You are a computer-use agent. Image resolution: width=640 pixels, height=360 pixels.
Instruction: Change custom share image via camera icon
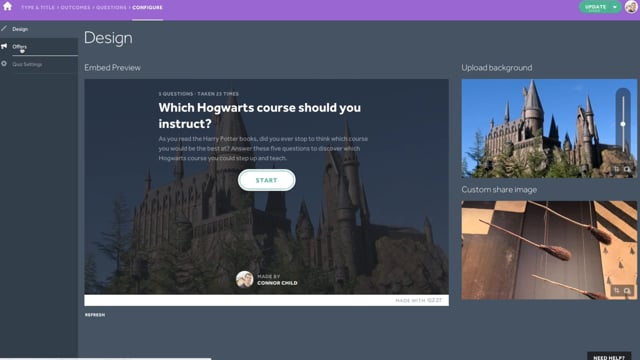pos(627,290)
